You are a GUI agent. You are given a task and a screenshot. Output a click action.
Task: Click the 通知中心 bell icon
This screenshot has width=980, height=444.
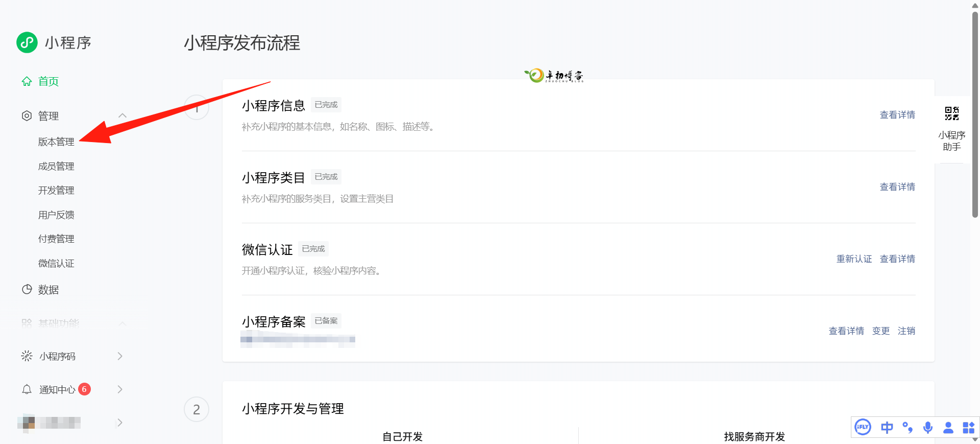[x=27, y=389]
